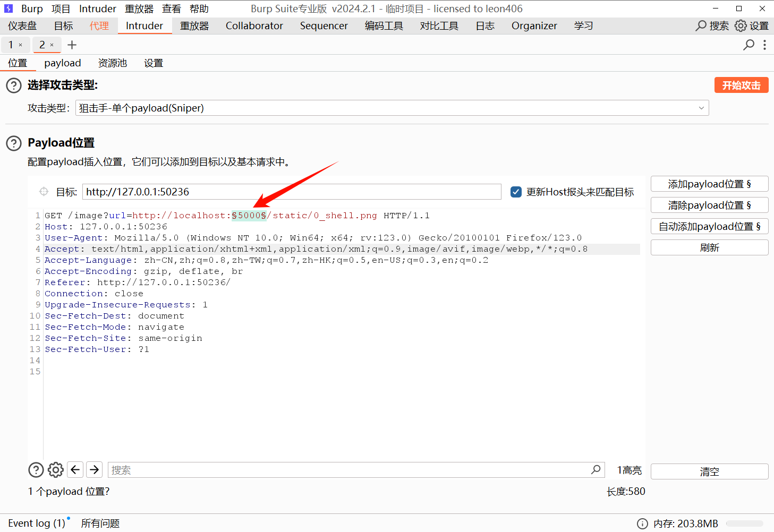
Task: Open the 重放器 menu in menu bar
Action: 139,8
